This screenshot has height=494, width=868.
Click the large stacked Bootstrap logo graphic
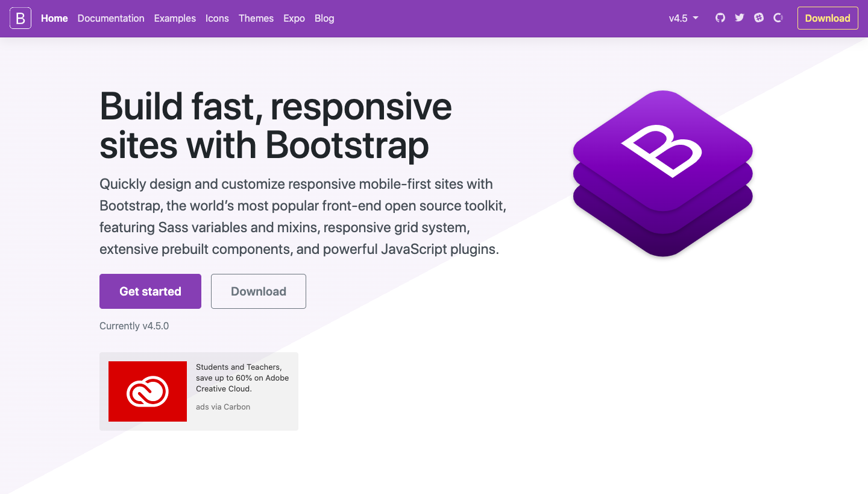[662, 174]
